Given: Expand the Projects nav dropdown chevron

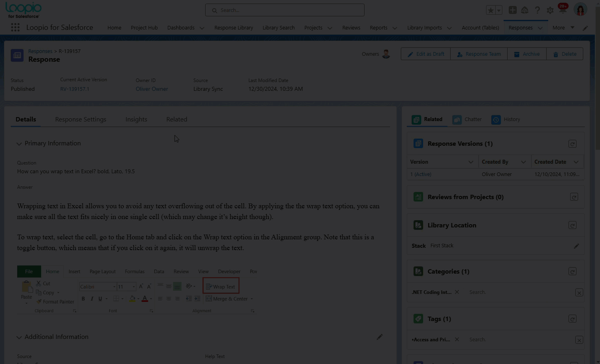Looking at the screenshot, I should [x=330, y=28].
